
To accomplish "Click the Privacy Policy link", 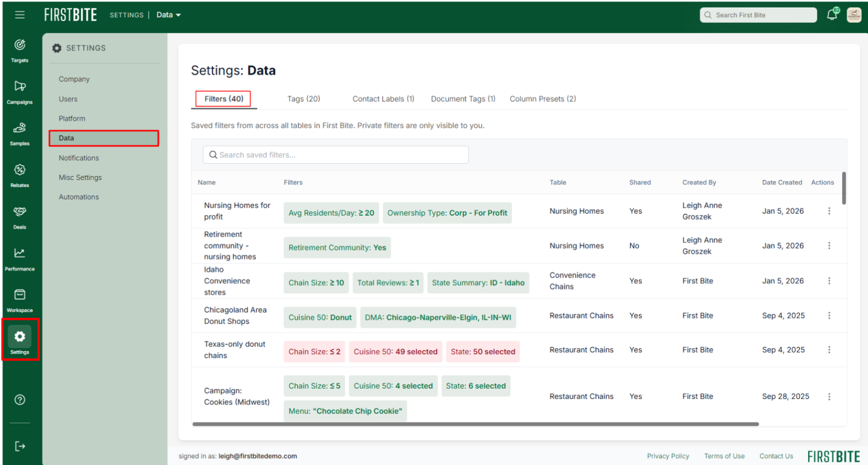I will pyautogui.click(x=668, y=456).
